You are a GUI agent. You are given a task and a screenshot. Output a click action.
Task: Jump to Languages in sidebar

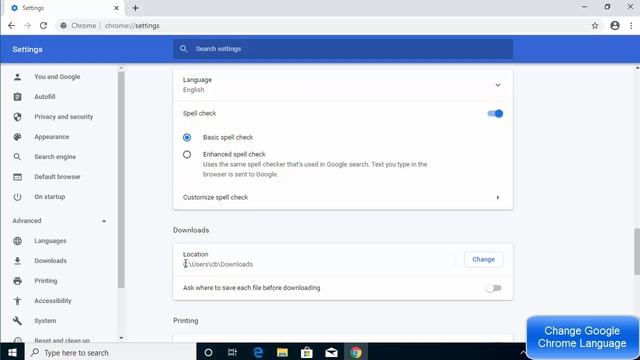click(50, 241)
